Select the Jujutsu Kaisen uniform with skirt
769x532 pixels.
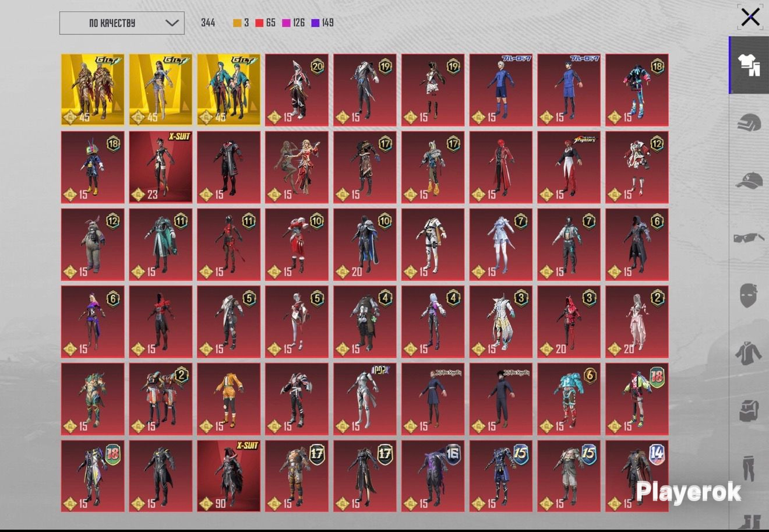pos(433,399)
